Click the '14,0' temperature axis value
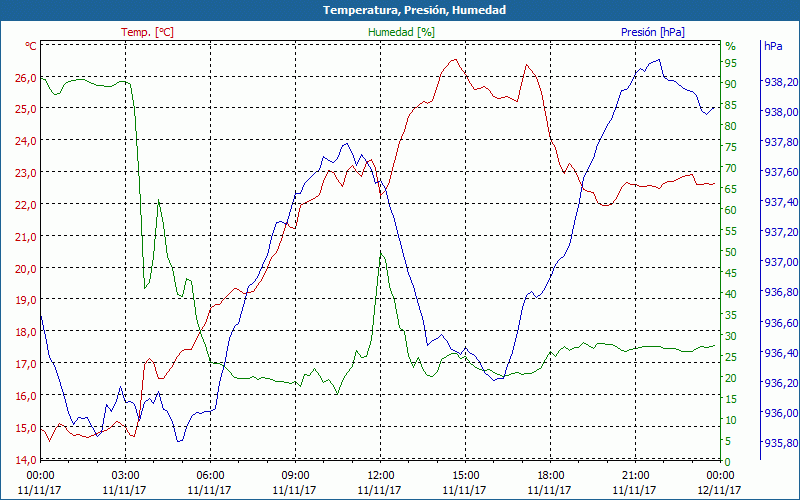The image size is (800, 500). [27, 460]
